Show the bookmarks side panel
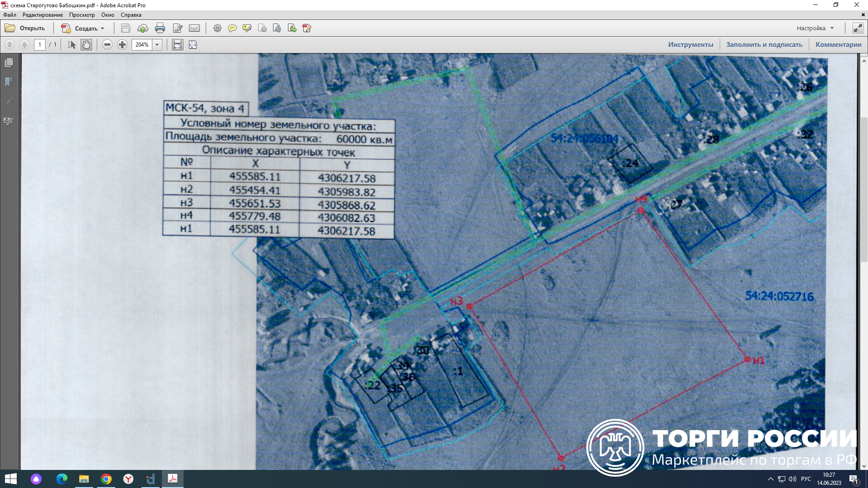This screenshot has width=868, height=488. click(9, 82)
